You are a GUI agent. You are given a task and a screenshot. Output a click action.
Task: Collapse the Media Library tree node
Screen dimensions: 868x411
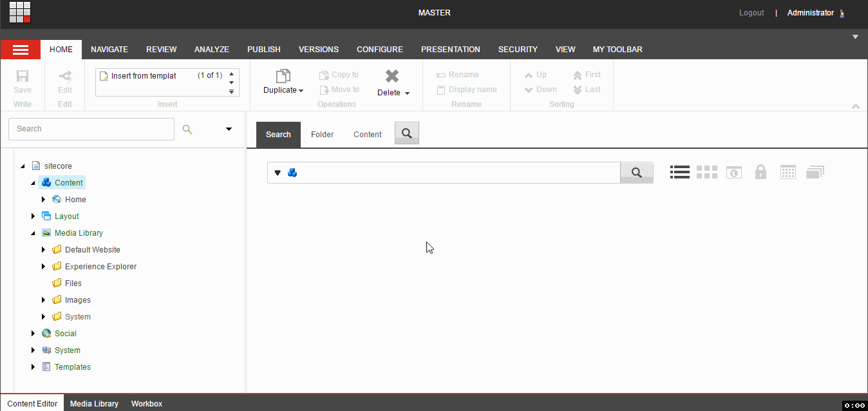point(33,233)
